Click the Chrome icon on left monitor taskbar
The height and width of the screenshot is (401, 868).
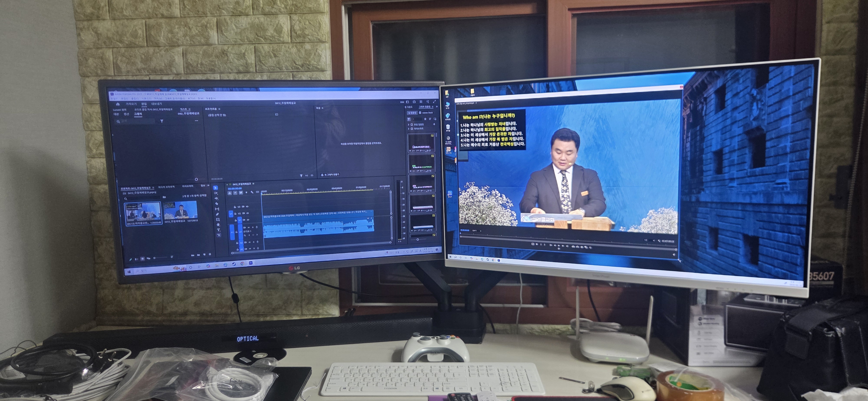click(243, 264)
